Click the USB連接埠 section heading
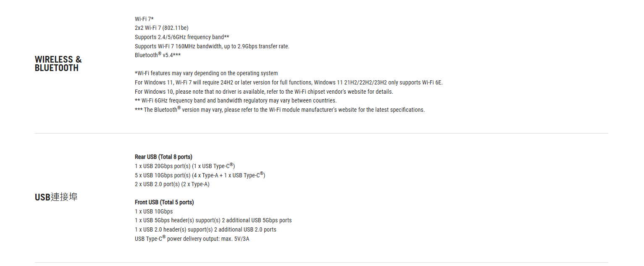The height and width of the screenshot is (266, 644). [x=56, y=197]
